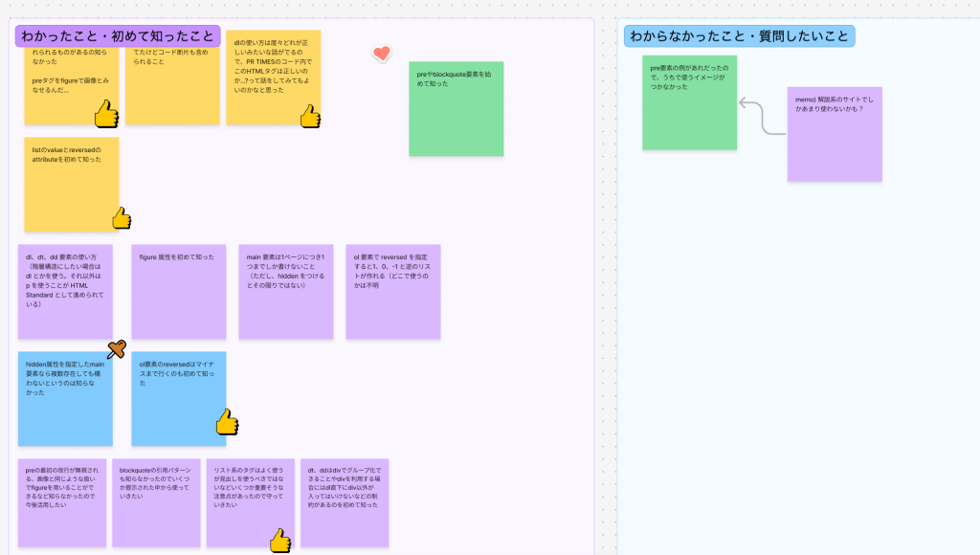
Task: Click the 'preの最初の改行が無視される' purple note
Action: (x=62, y=502)
